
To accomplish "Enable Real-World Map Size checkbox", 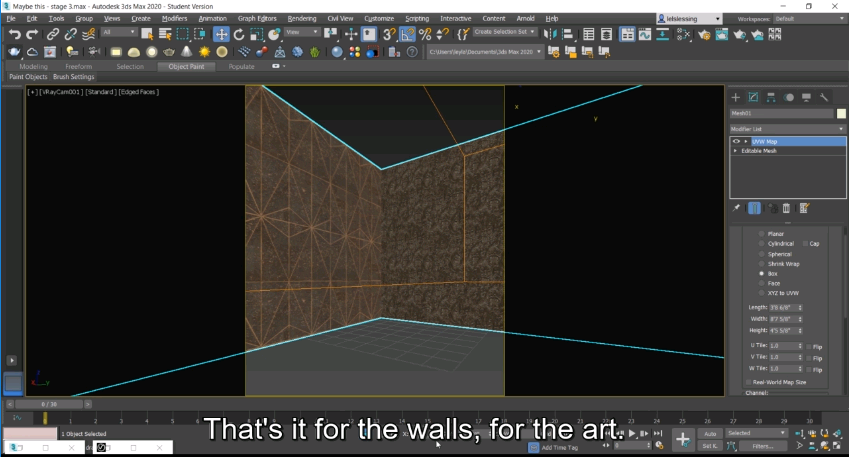I will click(x=749, y=382).
